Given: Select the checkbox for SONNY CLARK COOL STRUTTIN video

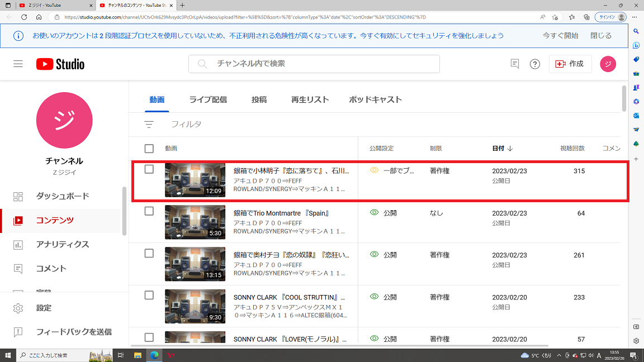Looking at the screenshot, I should click(149, 296).
